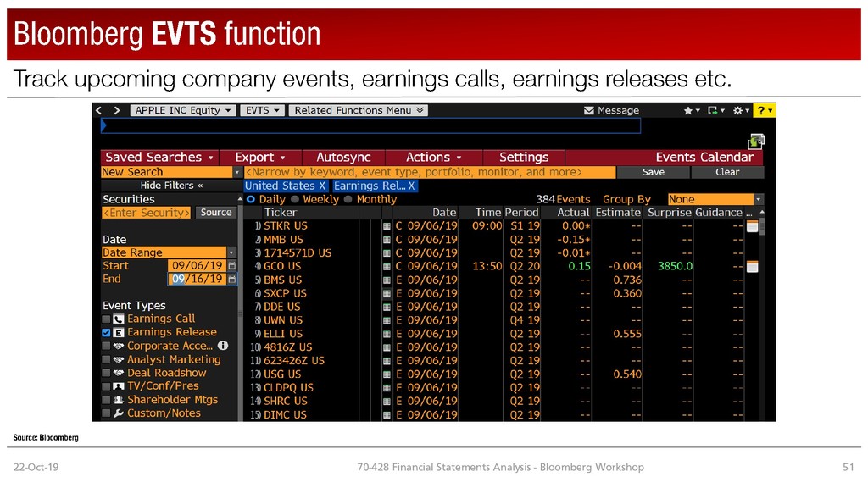Open the Message envelope icon
The height and width of the screenshot is (488, 868).
pos(589,110)
